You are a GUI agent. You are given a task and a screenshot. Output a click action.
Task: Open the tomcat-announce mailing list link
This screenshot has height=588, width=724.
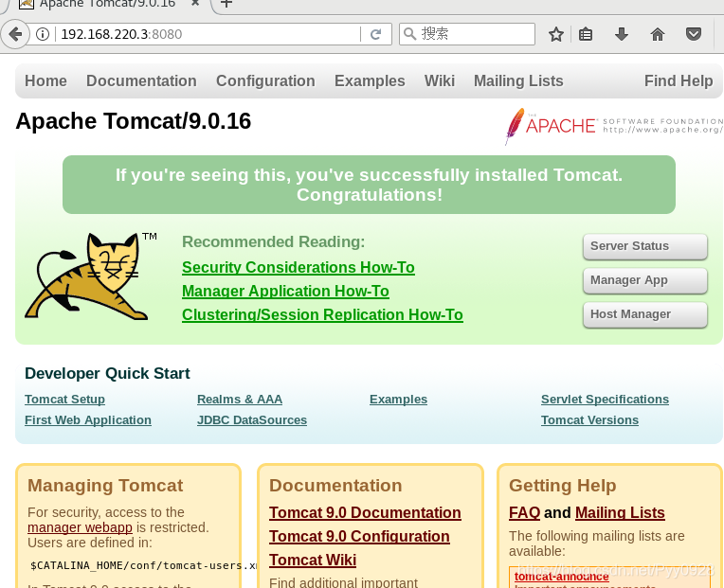tap(561, 577)
